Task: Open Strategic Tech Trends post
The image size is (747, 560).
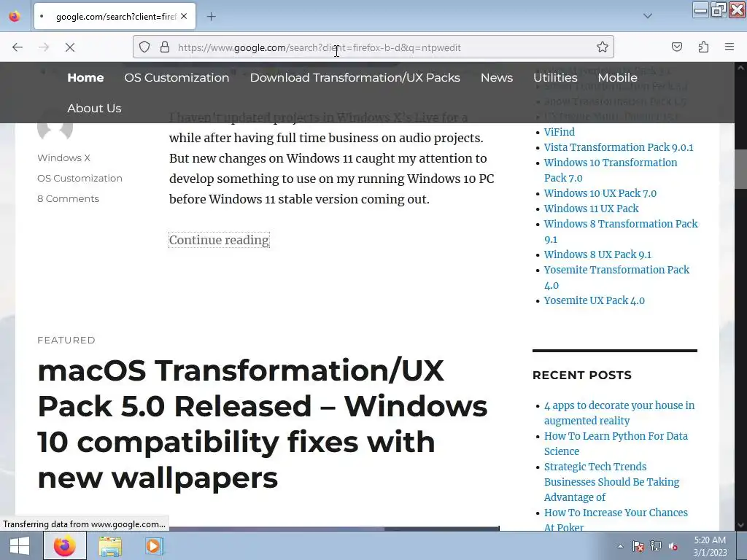Action: click(x=612, y=482)
